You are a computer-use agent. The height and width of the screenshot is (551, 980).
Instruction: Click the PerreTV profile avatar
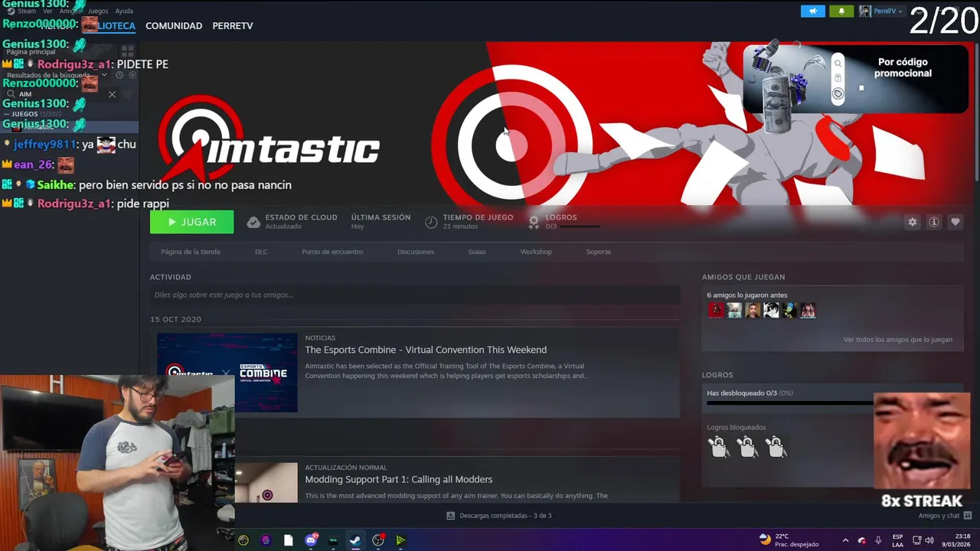click(x=865, y=11)
